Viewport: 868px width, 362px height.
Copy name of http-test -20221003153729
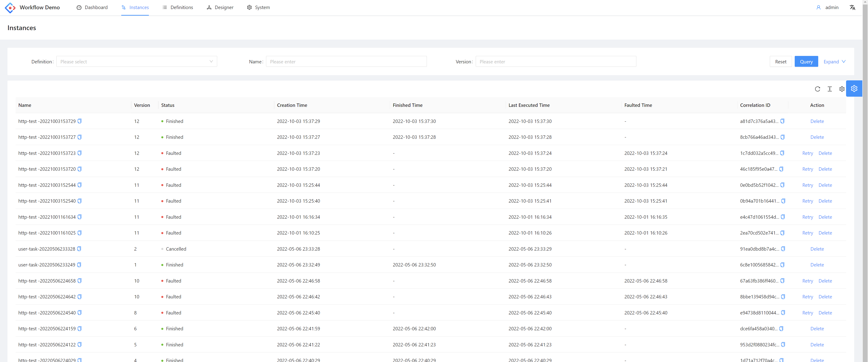click(80, 121)
